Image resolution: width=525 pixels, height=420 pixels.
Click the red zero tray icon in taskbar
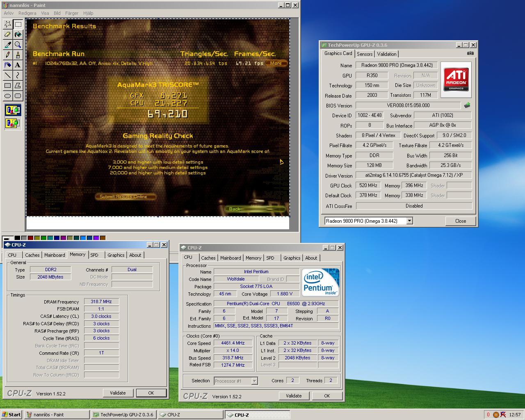click(x=488, y=415)
